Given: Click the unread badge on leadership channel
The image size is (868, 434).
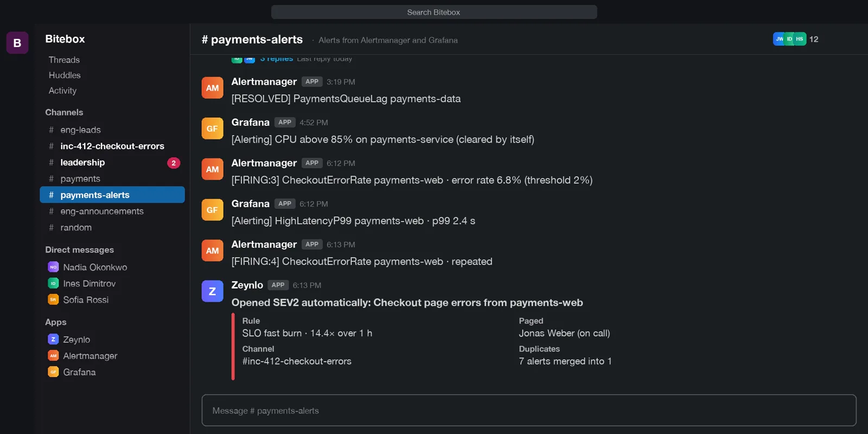Looking at the screenshot, I should point(174,163).
